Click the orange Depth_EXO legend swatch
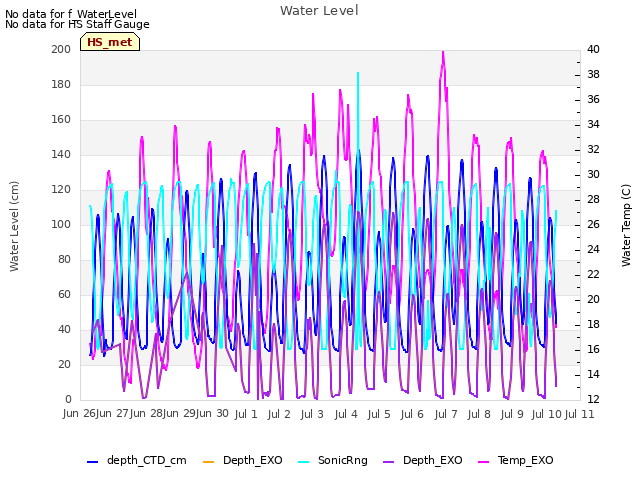Viewport: 640px width, 480px height. (x=209, y=462)
